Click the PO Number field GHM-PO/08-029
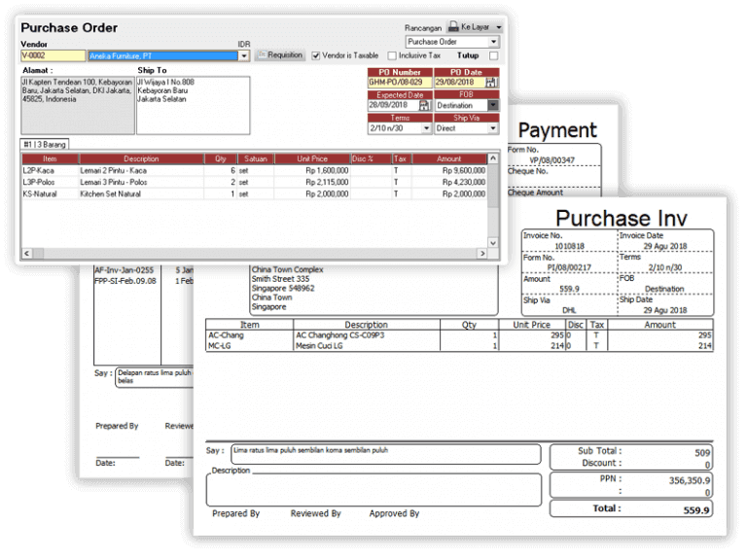747x560 pixels. coord(400,83)
